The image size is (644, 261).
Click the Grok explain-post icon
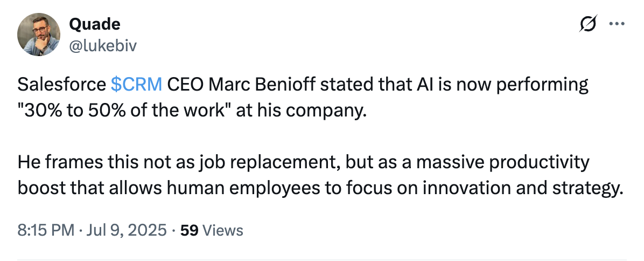coord(589,24)
